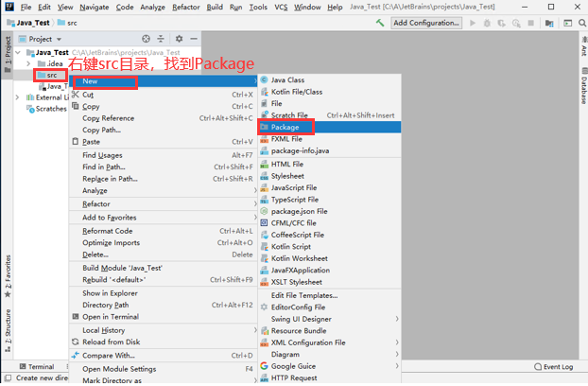The image size is (588, 386).
Task: Click the locate/scroll from source target icon
Action: pyautogui.click(x=146, y=39)
